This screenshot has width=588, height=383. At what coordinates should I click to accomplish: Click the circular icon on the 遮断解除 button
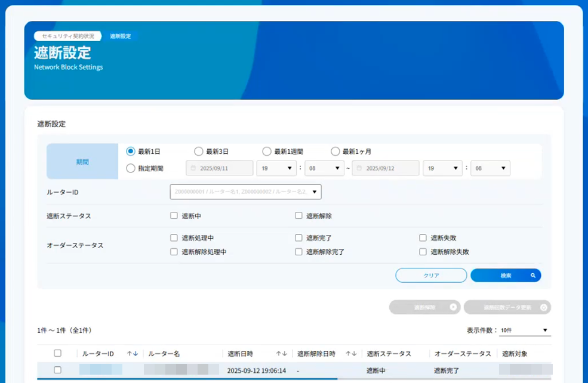point(453,308)
